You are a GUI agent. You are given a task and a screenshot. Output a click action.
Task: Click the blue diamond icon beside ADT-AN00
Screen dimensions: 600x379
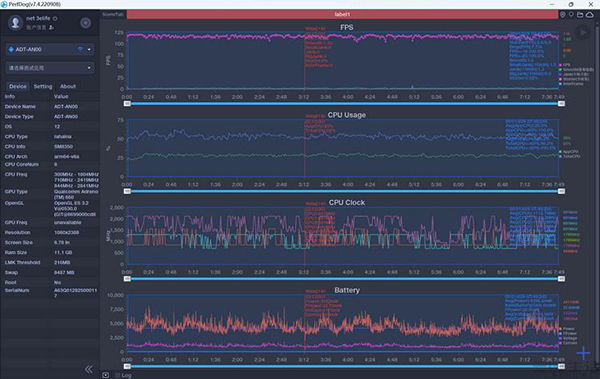coord(11,49)
